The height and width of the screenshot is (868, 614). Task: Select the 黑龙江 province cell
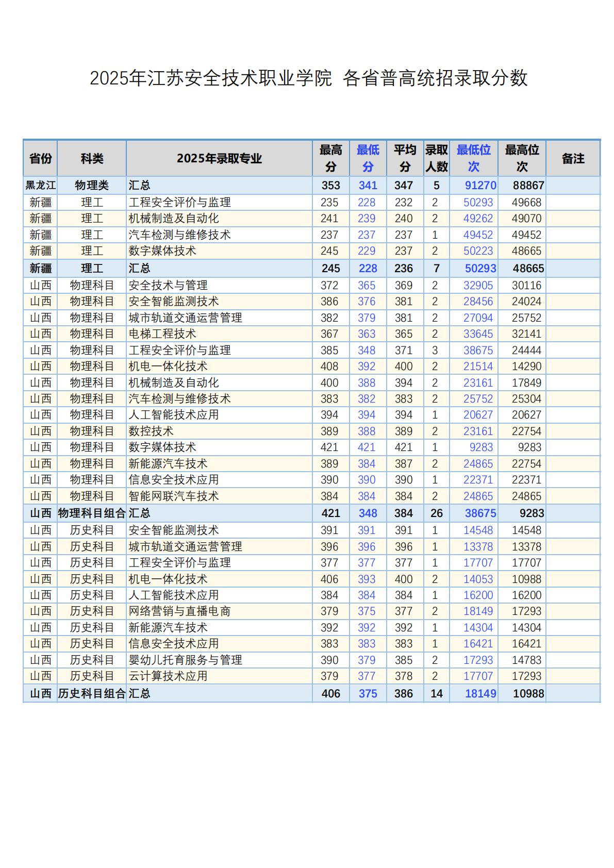[41, 186]
